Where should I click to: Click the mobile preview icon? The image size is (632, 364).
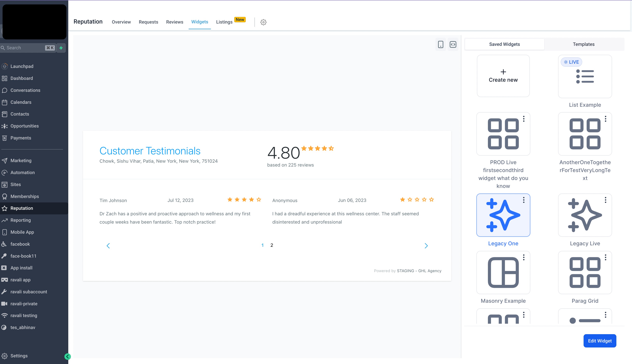click(440, 45)
